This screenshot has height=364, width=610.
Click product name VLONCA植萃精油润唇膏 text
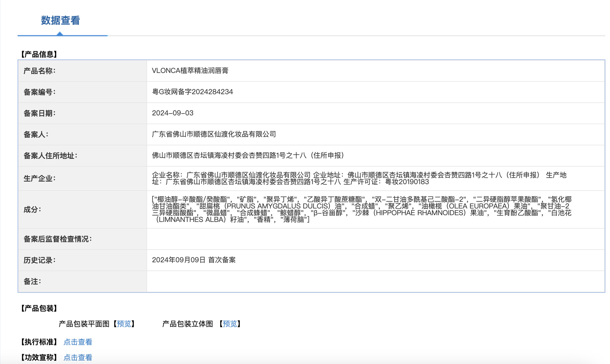(x=190, y=70)
